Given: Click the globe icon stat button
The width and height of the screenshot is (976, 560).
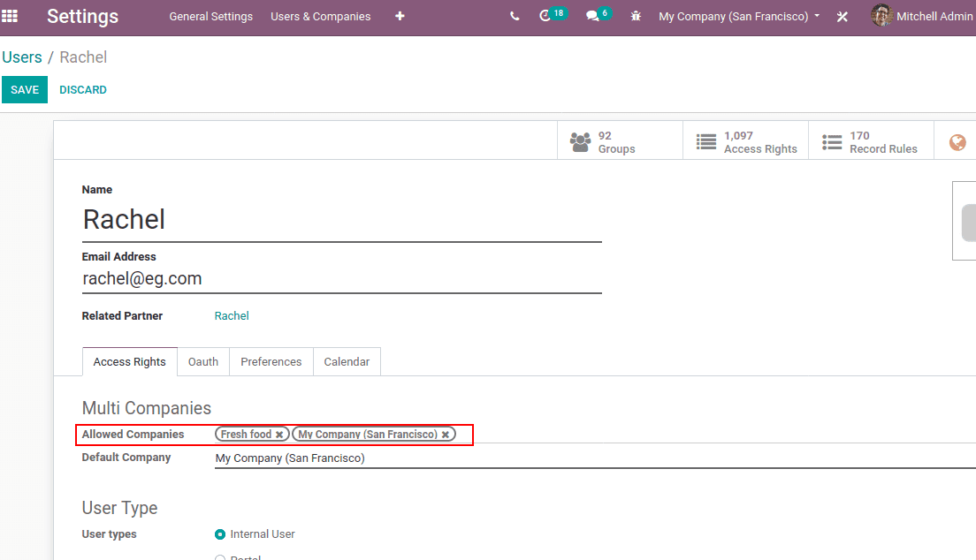Looking at the screenshot, I should [957, 142].
